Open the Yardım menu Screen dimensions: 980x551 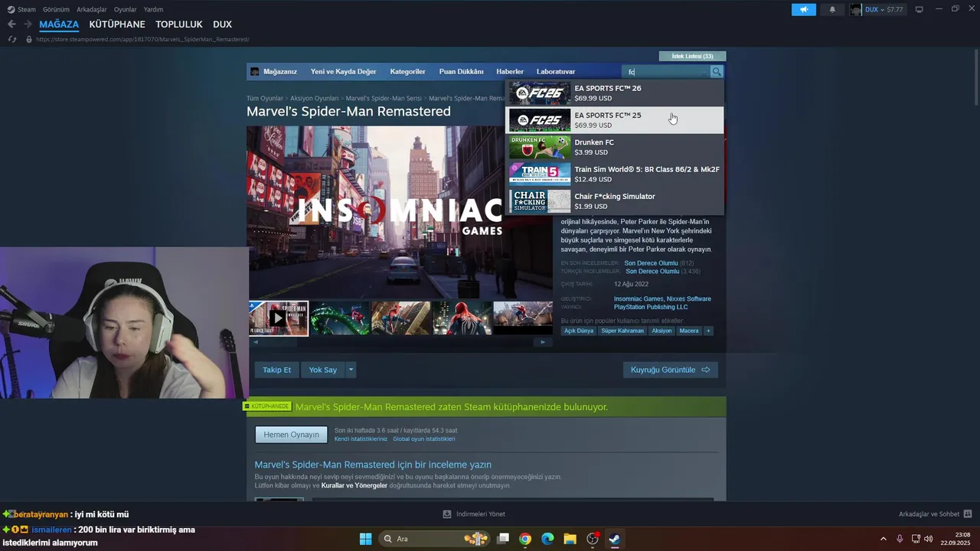(153, 9)
